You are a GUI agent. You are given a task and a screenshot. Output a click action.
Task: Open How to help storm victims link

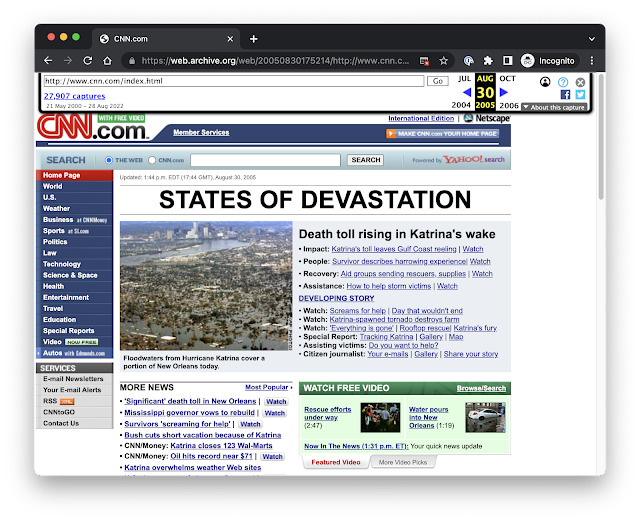[389, 286]
